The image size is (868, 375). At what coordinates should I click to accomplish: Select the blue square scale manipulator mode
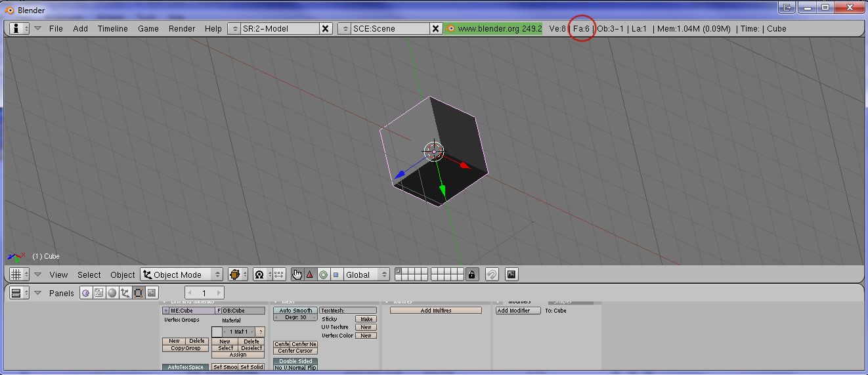point(336,275)
